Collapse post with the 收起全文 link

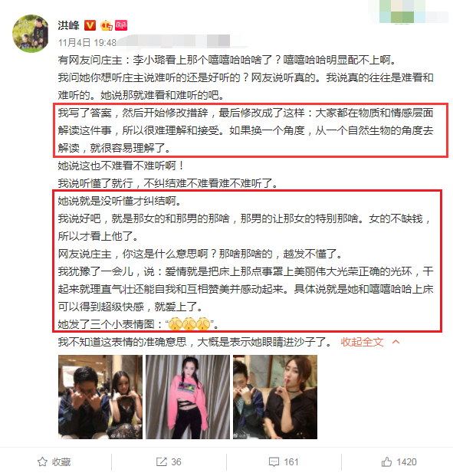pyautogui.click(x=362, y=342)
